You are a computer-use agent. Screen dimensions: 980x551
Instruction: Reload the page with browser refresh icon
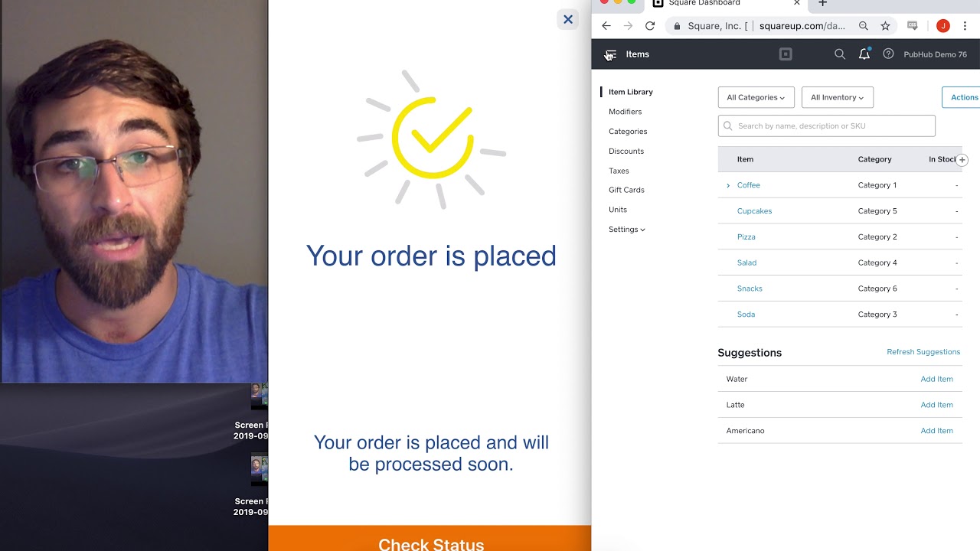(650, 26)
